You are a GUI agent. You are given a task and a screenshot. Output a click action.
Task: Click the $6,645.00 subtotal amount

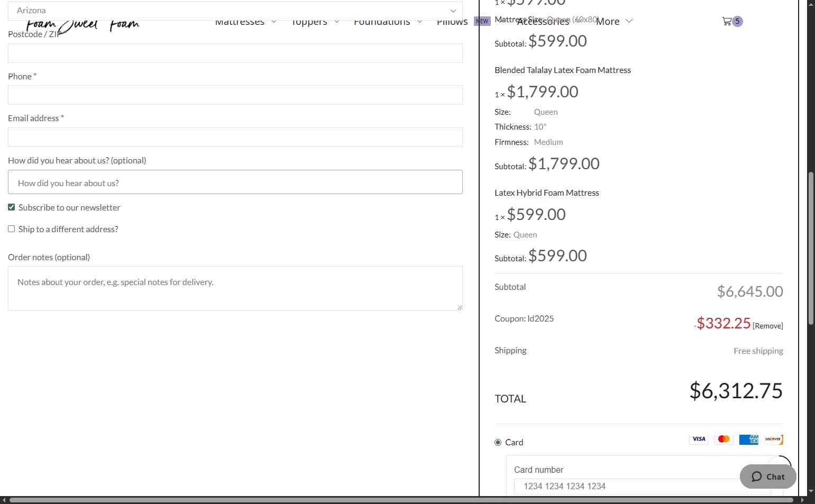click(750, 291)
